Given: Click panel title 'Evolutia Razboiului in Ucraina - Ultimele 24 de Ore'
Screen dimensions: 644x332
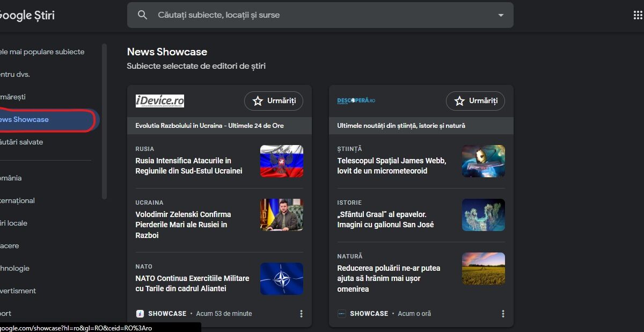Looking at the screenshot, I should coord(209,126).
